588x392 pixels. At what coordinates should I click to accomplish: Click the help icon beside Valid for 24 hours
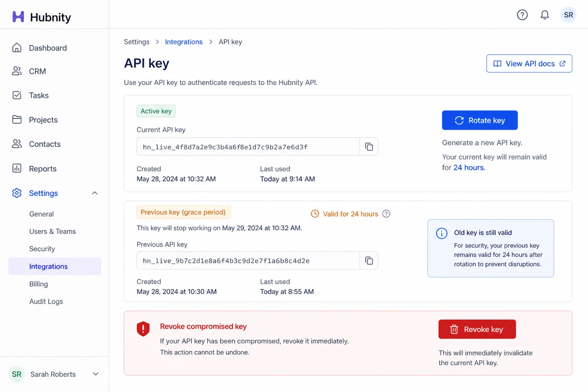click(386, 214)
